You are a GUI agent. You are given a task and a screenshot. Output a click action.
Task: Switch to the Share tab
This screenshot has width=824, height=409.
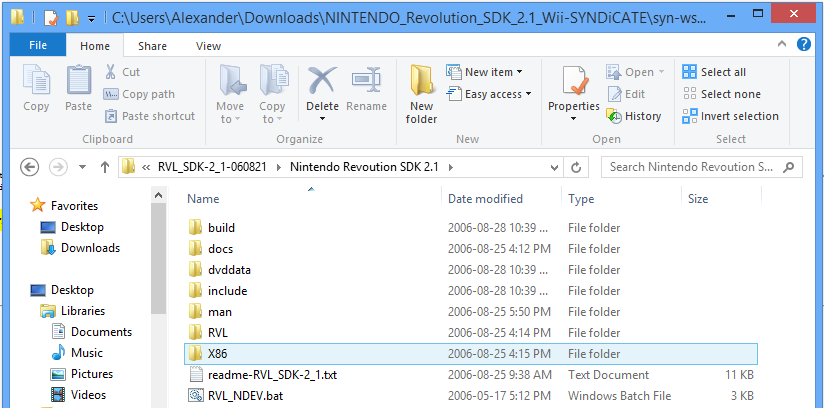coord(152,46)
